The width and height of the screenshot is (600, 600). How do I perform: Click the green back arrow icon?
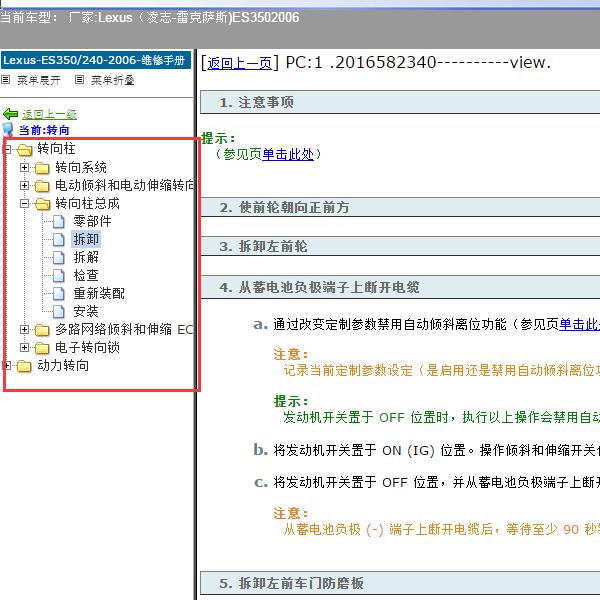coord(10,114)
